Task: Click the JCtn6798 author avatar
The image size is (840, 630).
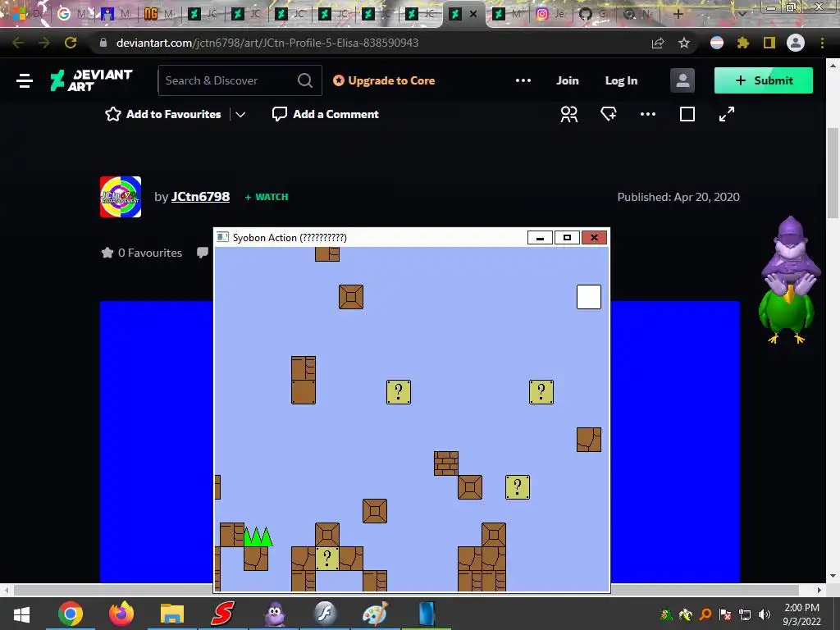Action: coord(121,197)
